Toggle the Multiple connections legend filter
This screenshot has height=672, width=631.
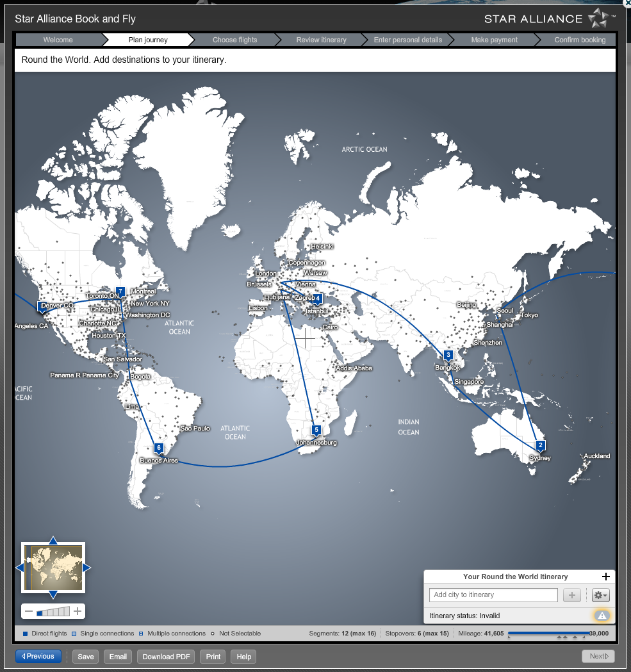[x=142, y=632]
